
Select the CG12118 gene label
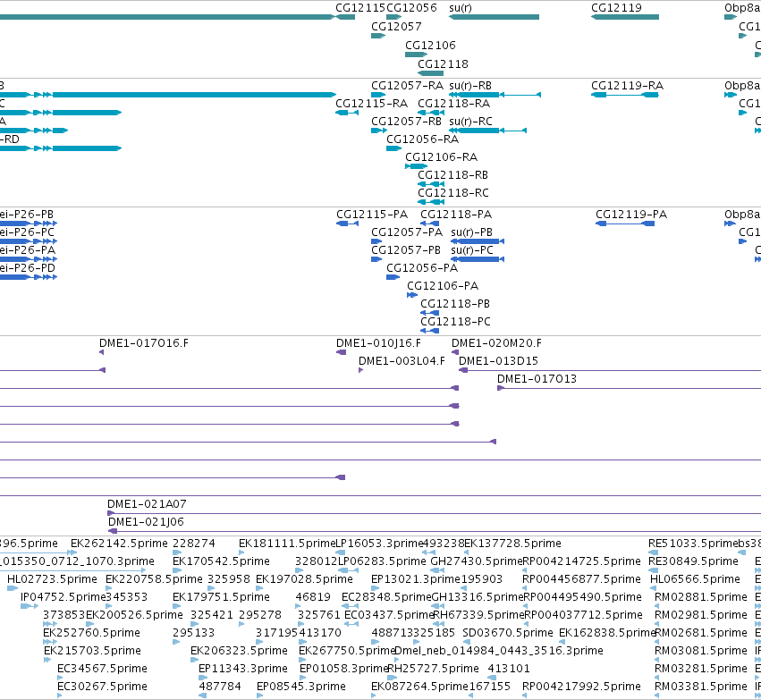444,64
